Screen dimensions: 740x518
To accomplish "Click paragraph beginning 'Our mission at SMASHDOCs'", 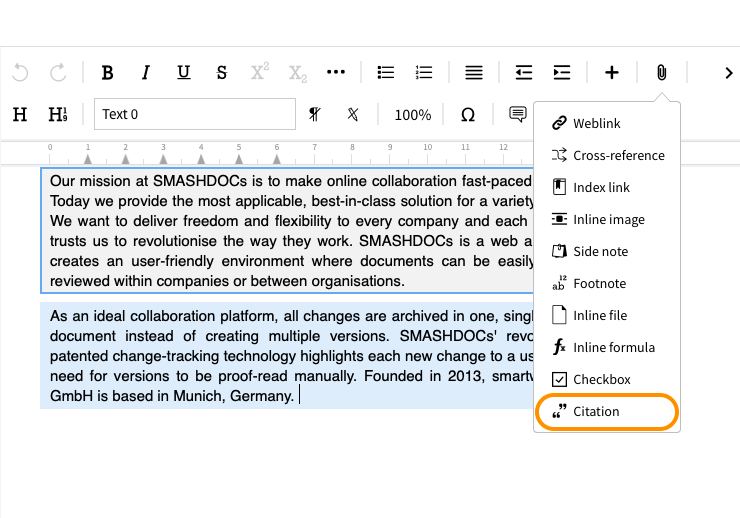I will click(287, 231).
